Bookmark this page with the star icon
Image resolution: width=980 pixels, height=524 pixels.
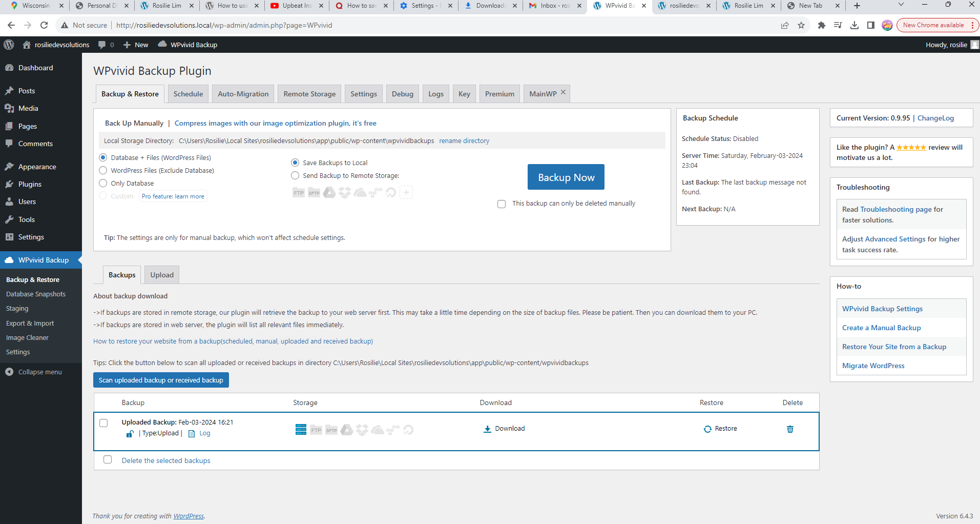[x=801, y=25]
